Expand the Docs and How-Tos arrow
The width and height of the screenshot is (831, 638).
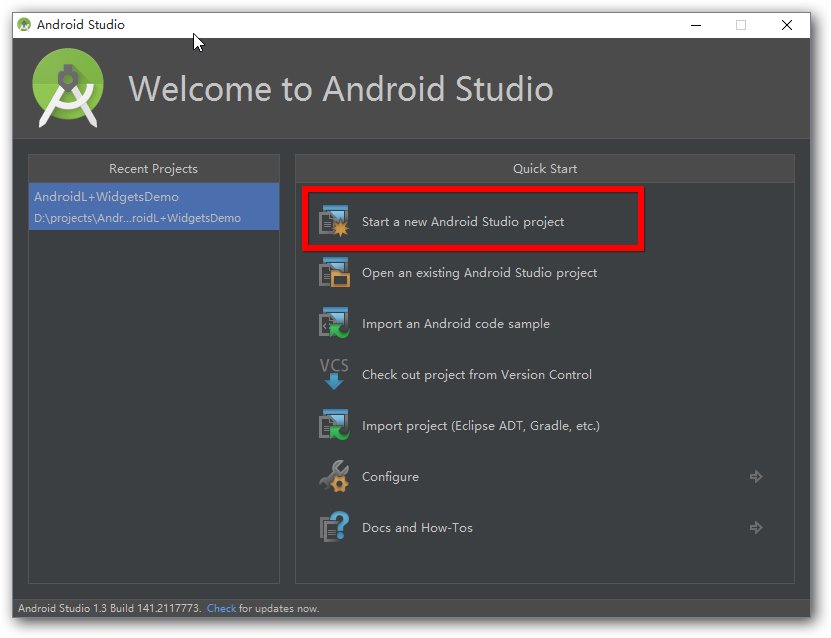pyautogui.click(x=756, y=527)
